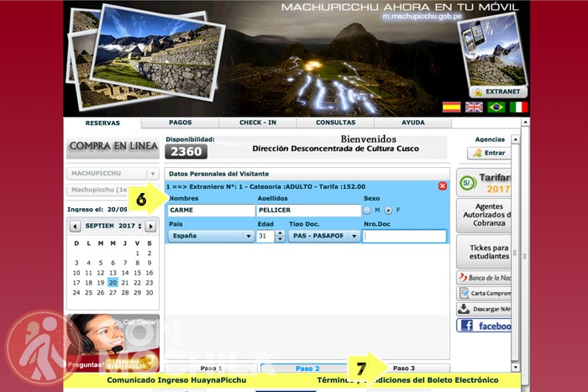Screen dimensions: 588x392
Task: Go to next month in calendar
Action: (150, 226)
